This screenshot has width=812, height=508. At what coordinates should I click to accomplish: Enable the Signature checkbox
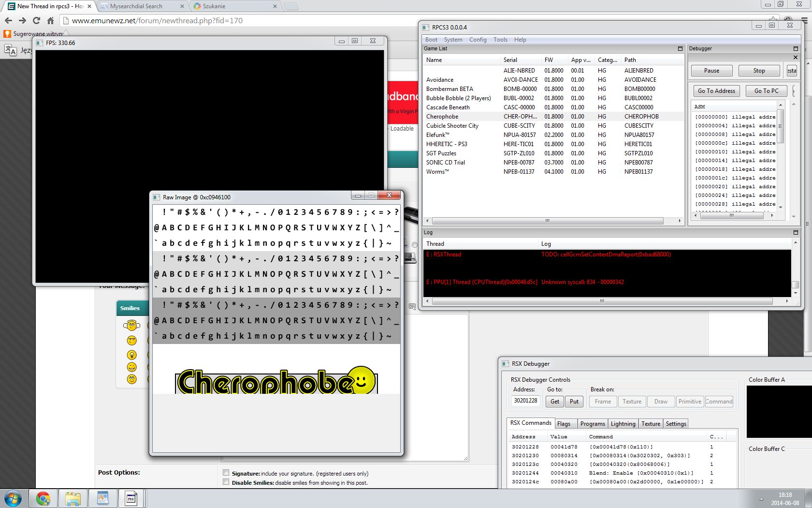pos(226,473)
